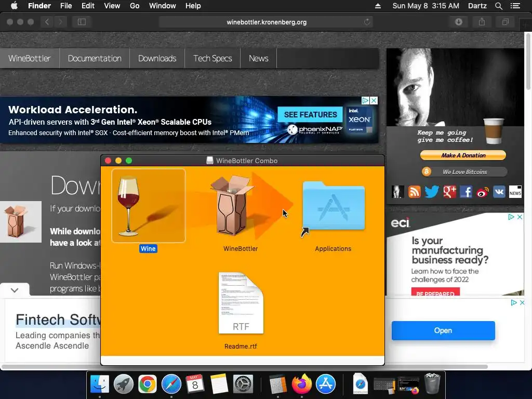The width and height of the screenshot is (532, 399).
Task: Open the Facebook icon
Action: pyautogui.click(x=466, y=192)
